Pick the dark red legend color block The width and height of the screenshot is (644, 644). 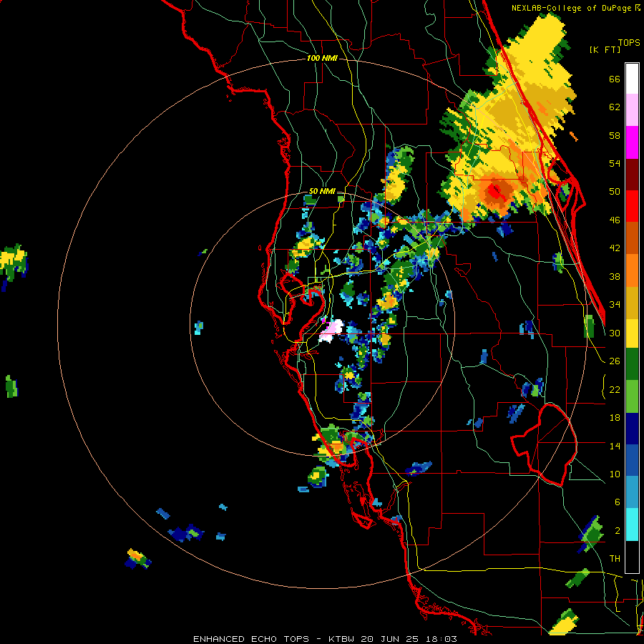pyautogui.click(x=632, y=174)
